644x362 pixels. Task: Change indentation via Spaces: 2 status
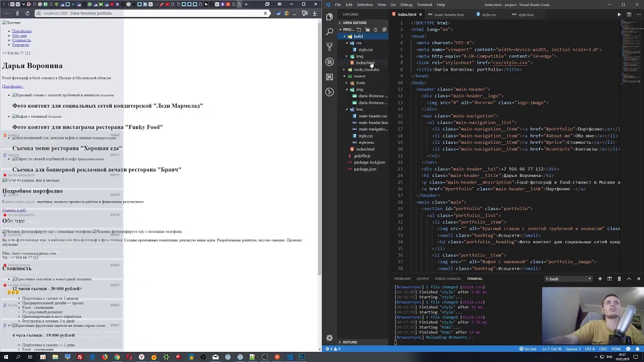[x=573, y=349]
